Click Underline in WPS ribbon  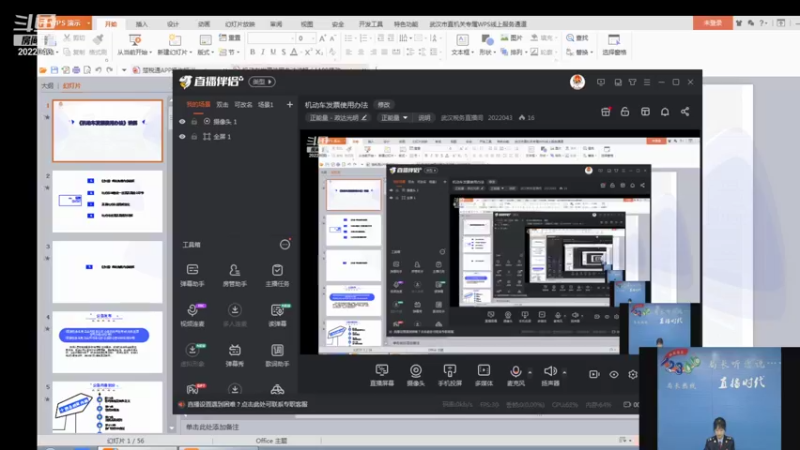coord(273,52)
